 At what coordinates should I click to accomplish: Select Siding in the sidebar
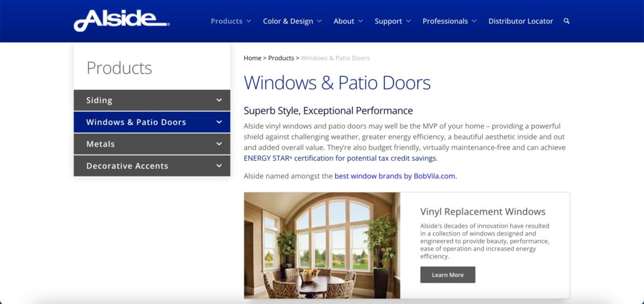(152, 100)
